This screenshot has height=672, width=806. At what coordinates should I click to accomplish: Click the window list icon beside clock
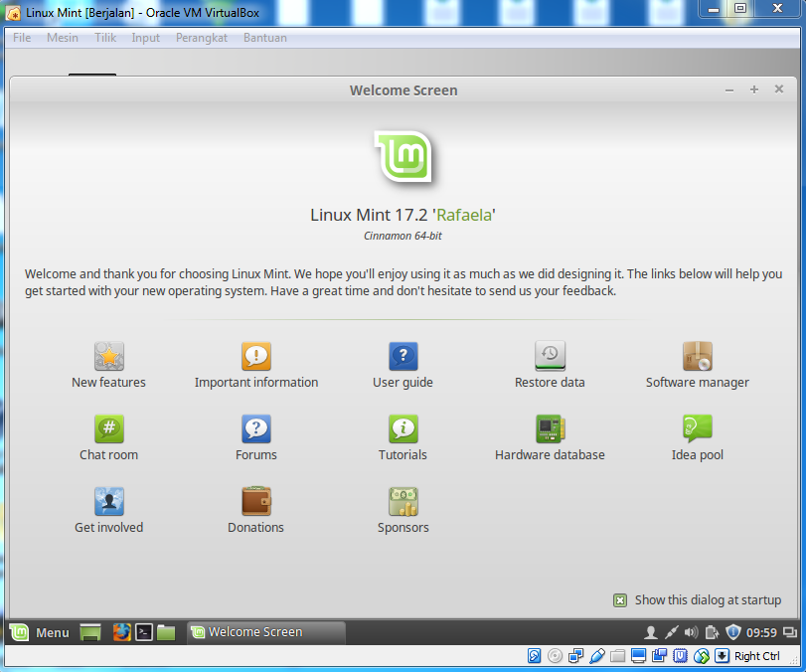pos(790,632)
